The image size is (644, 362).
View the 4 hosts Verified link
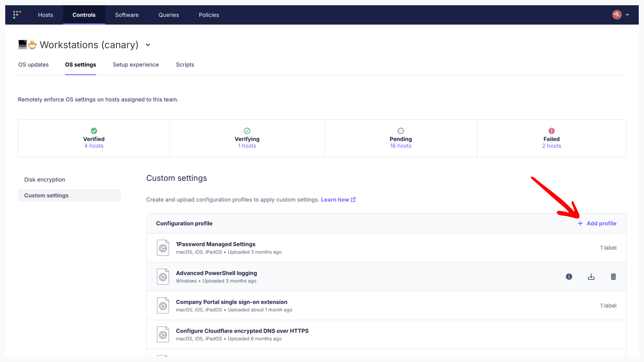94,146
